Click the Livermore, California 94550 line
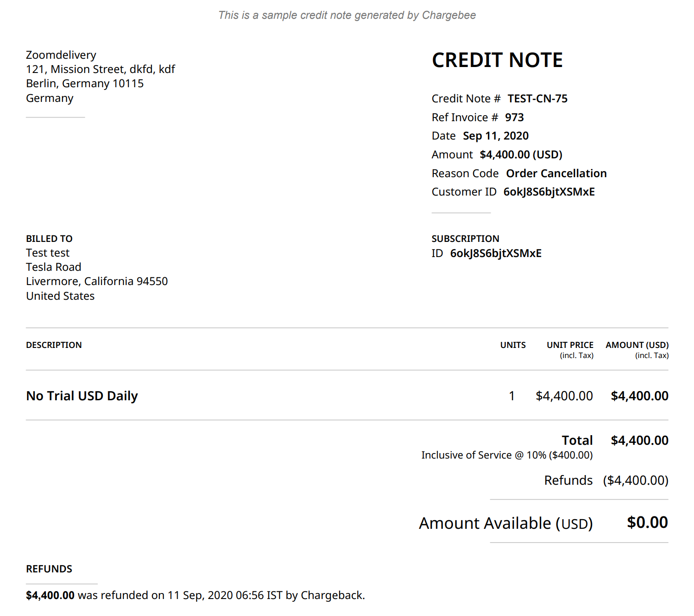This screenshot has height=616, width=694. click(x=97, y=281)
